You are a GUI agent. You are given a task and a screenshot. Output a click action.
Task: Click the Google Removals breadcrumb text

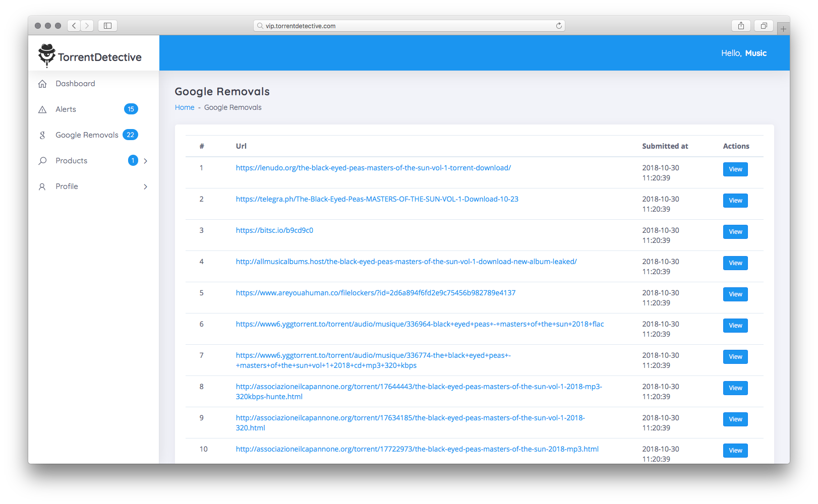coord(233,107)
